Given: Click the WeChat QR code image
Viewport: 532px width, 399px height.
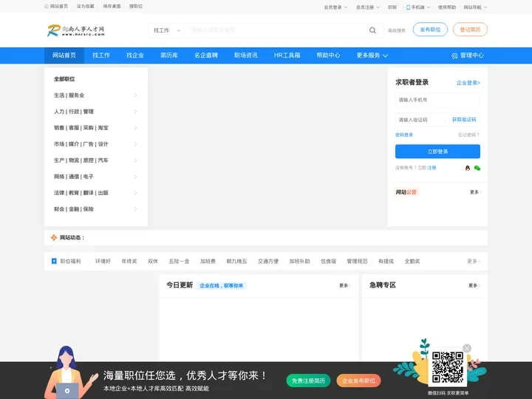Looking at the screenshot, I should tap(448, 367).
